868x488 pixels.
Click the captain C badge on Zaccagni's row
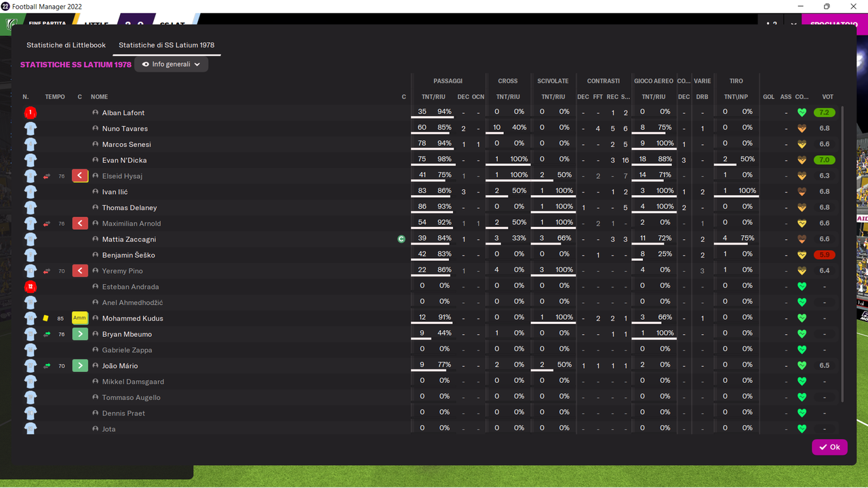(x=401, y=239)
